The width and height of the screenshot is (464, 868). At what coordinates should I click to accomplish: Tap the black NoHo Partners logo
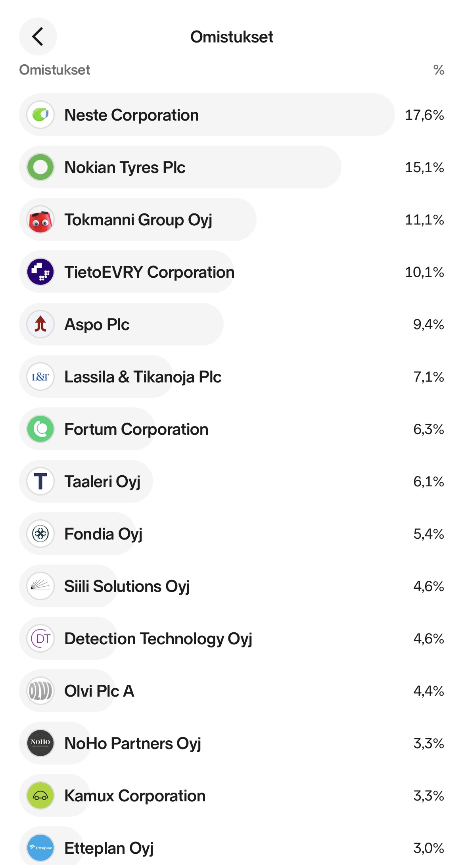[40, 743]
